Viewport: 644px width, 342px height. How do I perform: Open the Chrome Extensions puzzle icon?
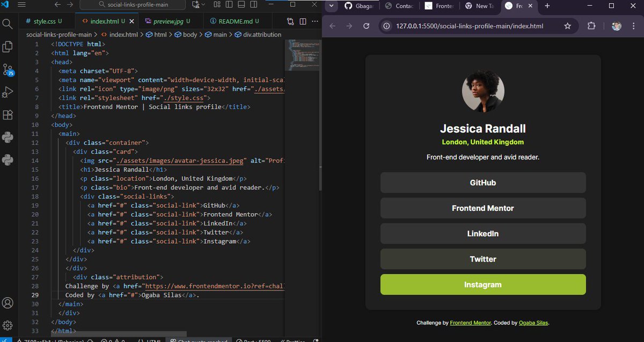click(592, 26)
